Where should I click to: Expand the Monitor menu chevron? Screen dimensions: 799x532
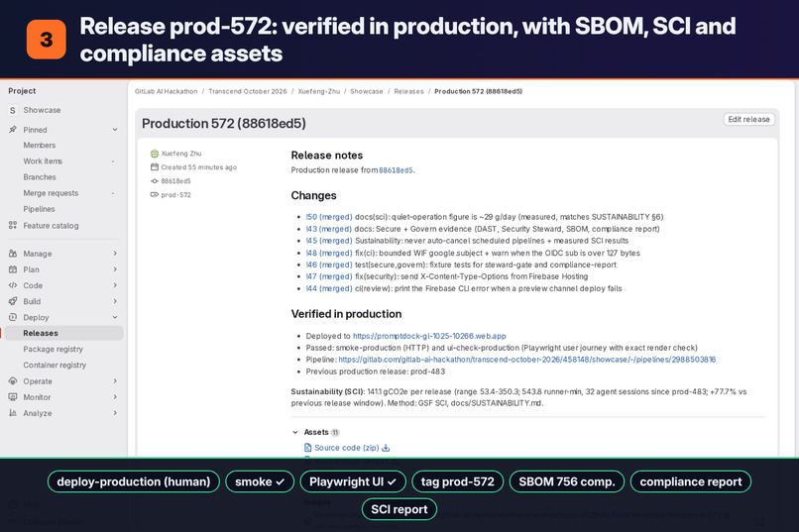115,396
